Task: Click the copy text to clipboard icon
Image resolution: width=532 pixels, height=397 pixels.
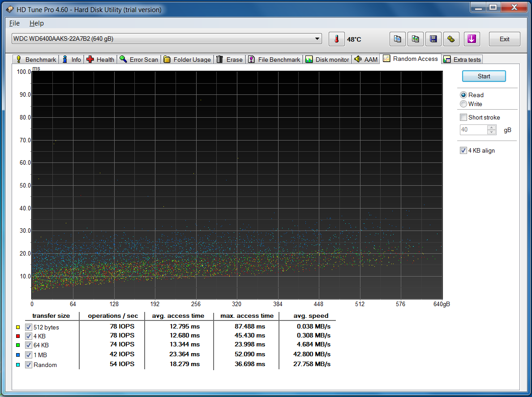Action: (397, 39)
